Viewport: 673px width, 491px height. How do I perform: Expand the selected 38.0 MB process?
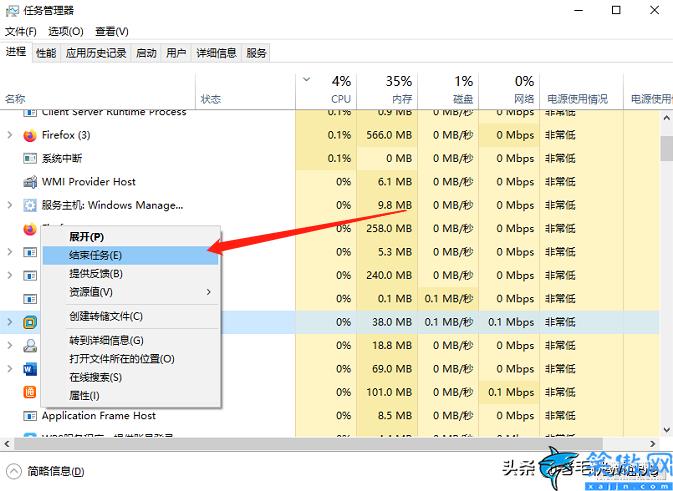(10, 322)
